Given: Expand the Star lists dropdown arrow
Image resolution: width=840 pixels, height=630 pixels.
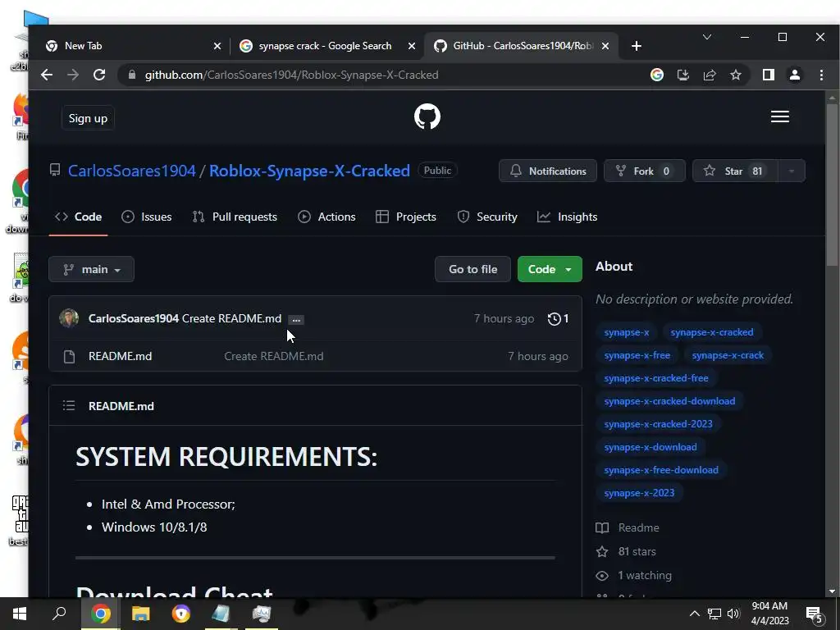Looking at the screenshot, I should (792, 171).
